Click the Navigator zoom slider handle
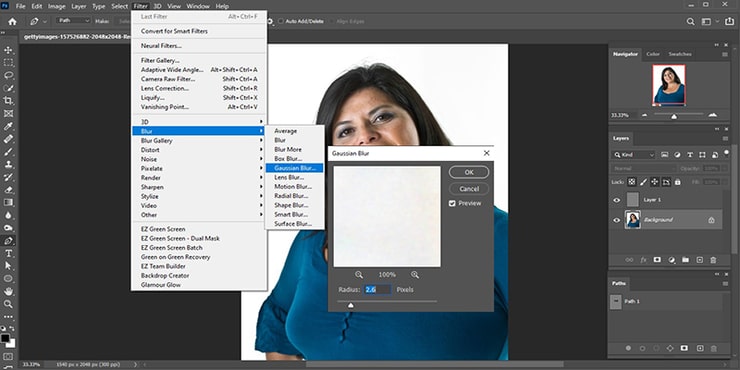740x370 pixels. 674,116
